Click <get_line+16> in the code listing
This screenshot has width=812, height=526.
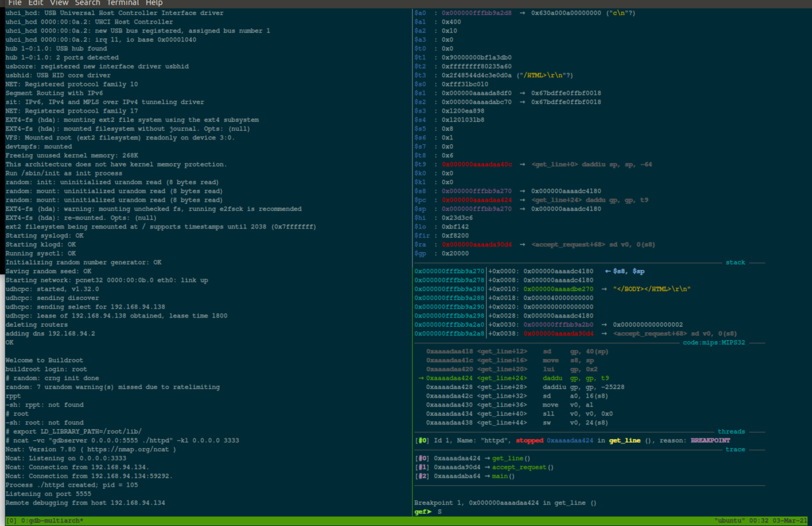502,360
